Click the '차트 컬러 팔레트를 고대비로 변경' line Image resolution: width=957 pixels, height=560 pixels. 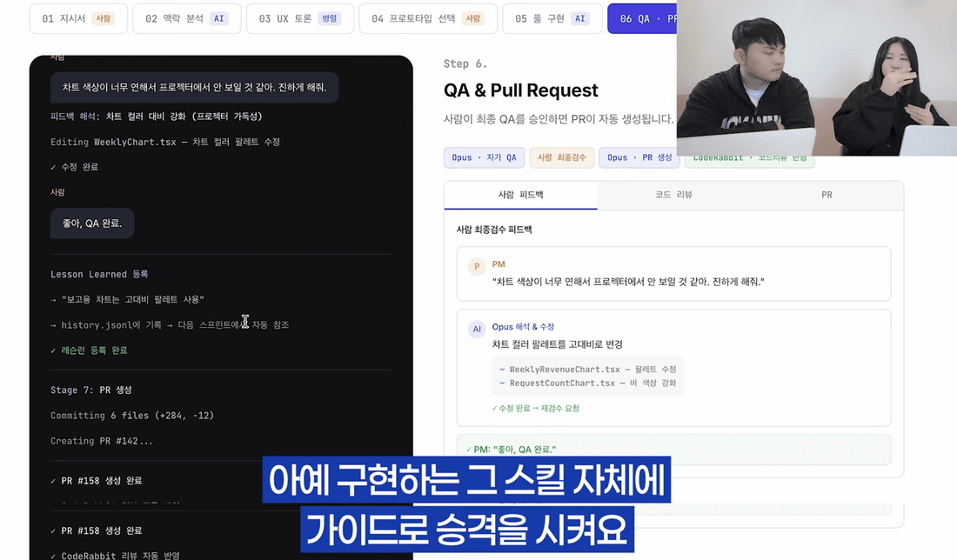pos(557,344)
